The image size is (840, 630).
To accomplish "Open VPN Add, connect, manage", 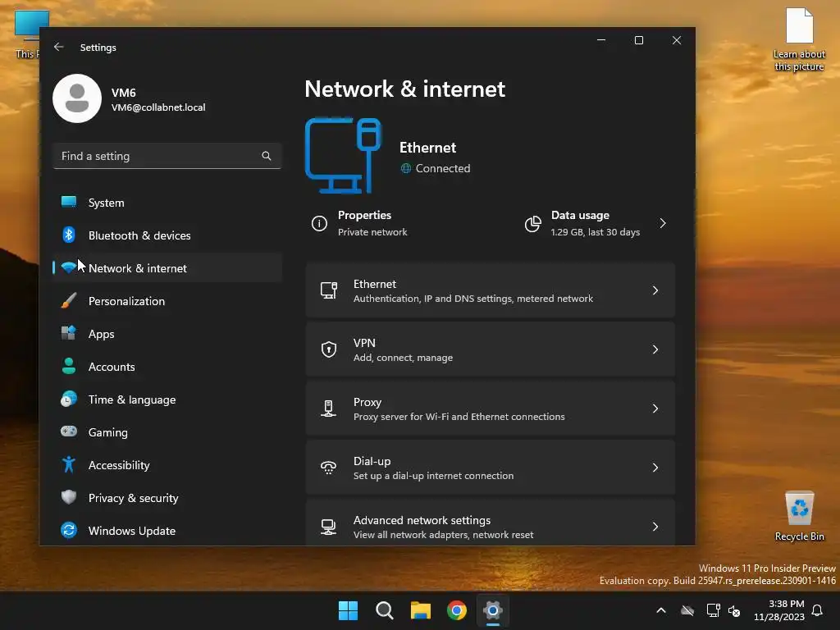I will click(491, 349).
